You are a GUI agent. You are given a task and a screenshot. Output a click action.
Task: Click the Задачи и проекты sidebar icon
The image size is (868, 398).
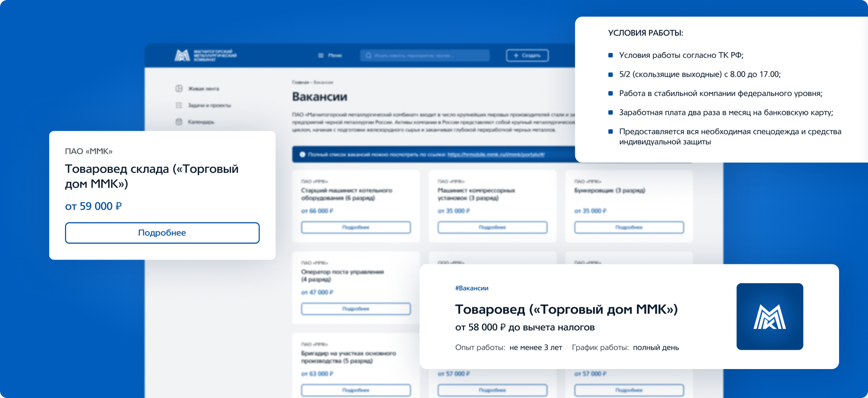[179, 105]
